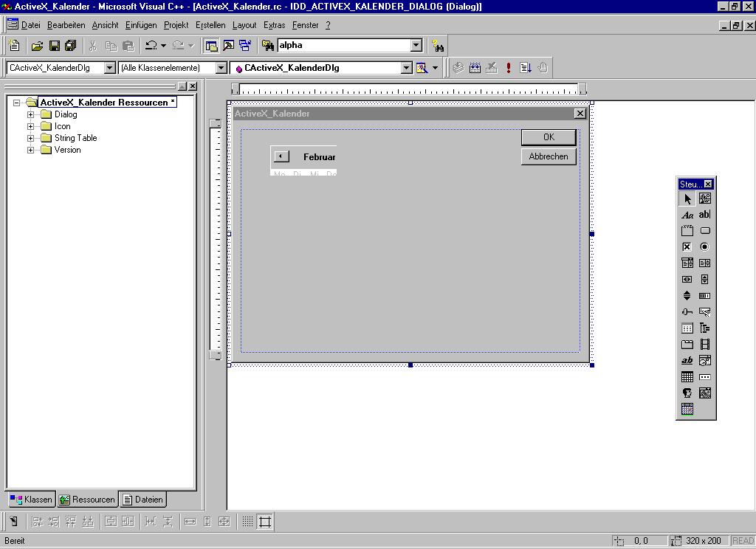Open the Window List toolbar icon
The width and height of the screenshot is (756, 549).
[x=245, y=46]
